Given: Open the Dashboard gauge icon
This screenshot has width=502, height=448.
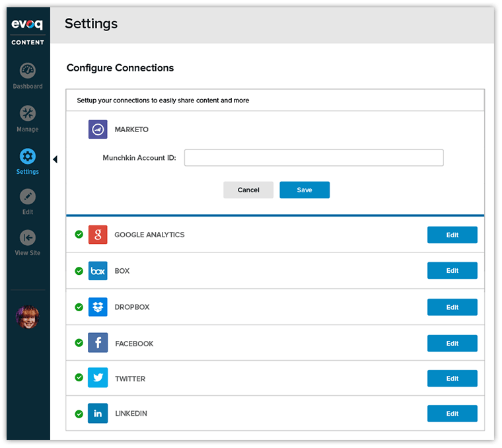Looking at the screenshot, I should click(x=27, y=71).
